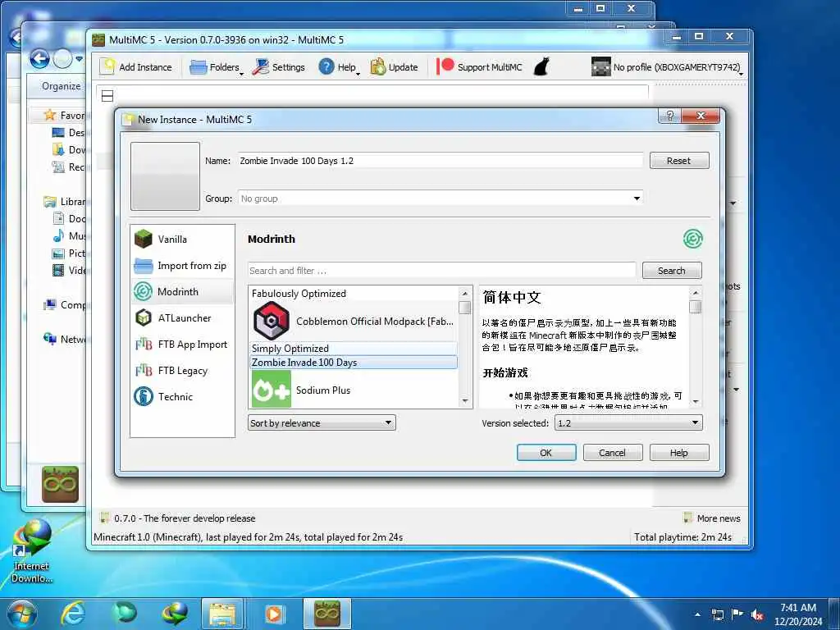Select the Technic source
Image resolution: width=840 pixels, height=630 pixels.
pyautogui.click(x=182, y=396)
